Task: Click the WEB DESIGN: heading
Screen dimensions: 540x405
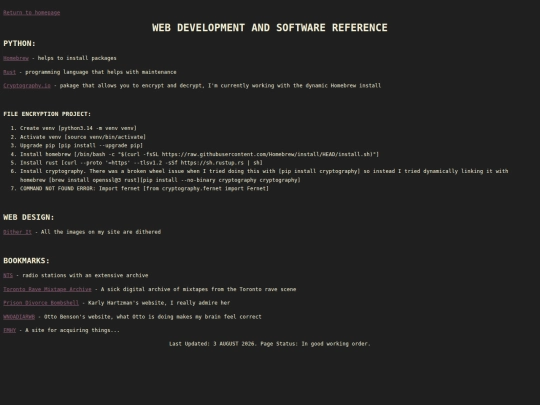Action: (x=29, y=217)
